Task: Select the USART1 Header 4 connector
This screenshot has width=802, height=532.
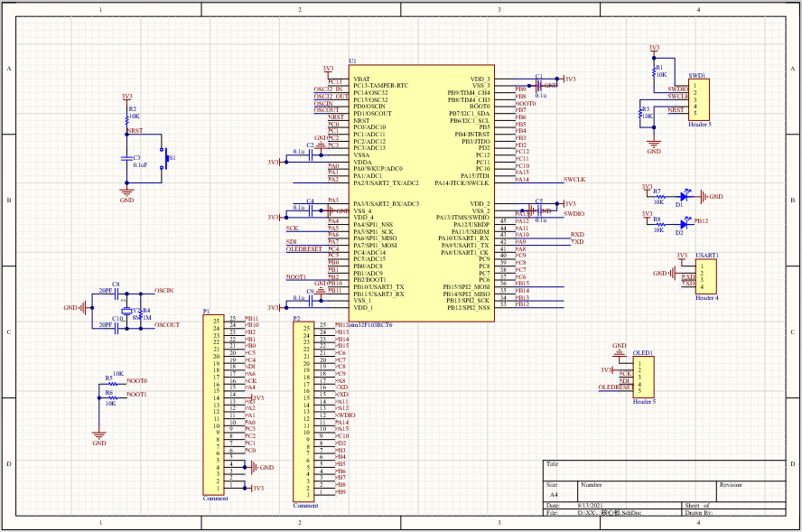Action: tap(706, 276)
